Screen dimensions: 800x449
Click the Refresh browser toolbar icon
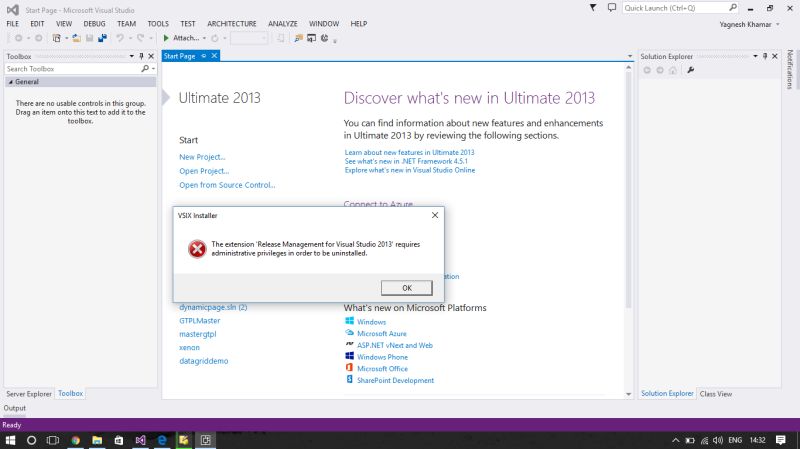(x=215, y=38)
